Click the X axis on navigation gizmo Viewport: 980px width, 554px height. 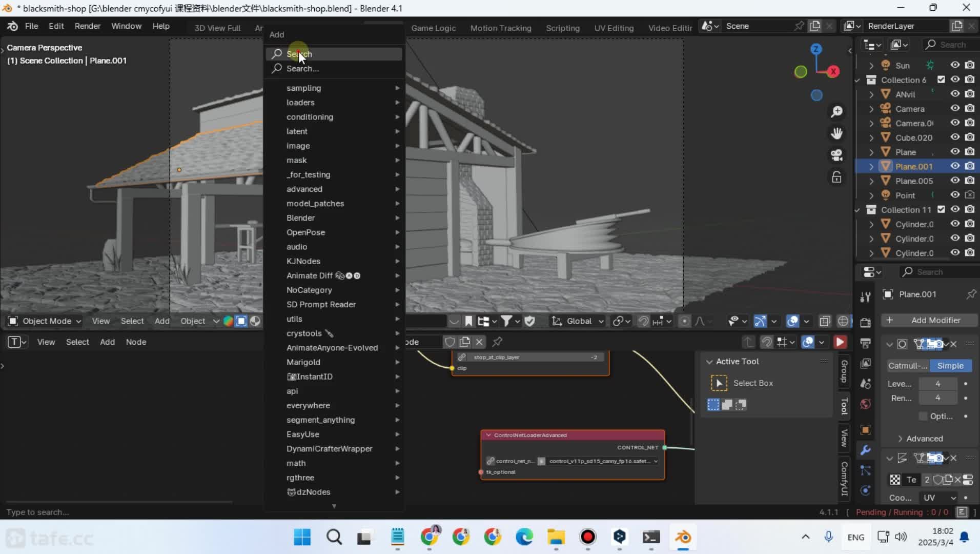(834, 72)
